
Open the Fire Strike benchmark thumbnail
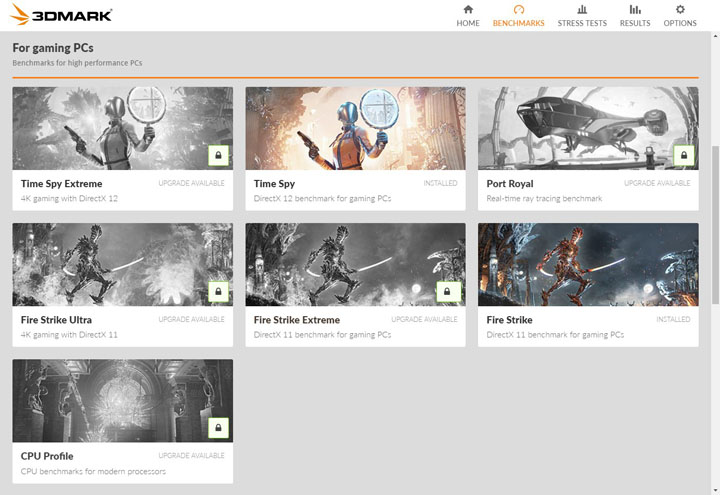(588, 264)
